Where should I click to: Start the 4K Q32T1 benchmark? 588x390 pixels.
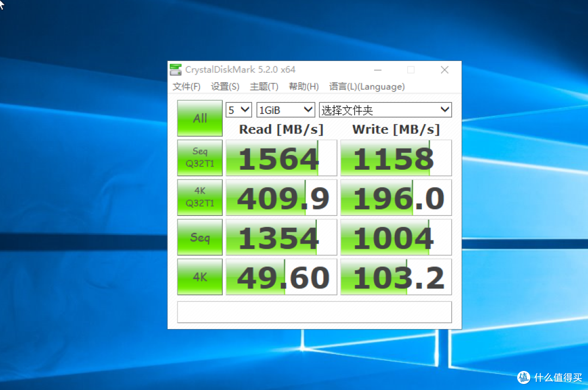click(200, 197)
